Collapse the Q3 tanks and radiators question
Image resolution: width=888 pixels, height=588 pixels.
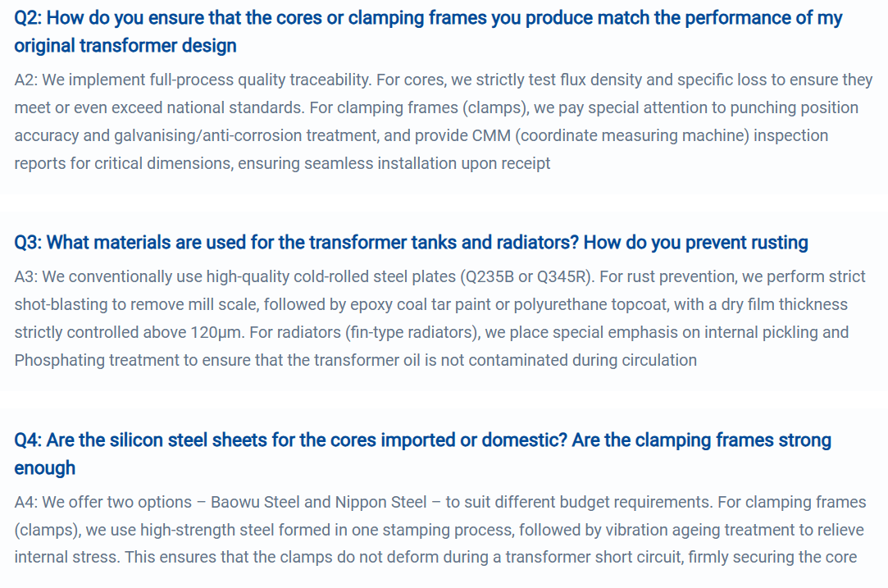(x=411, y=243)
